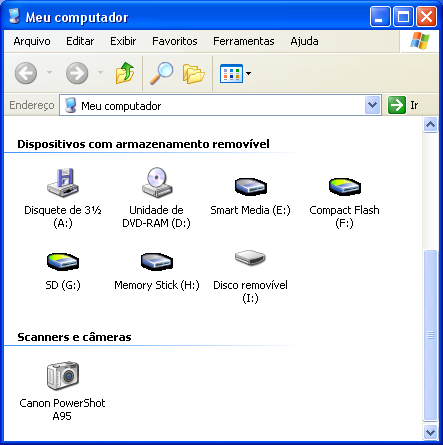443x445 pixels.
Task: Go up one folder level
Action: click(125, 73)
